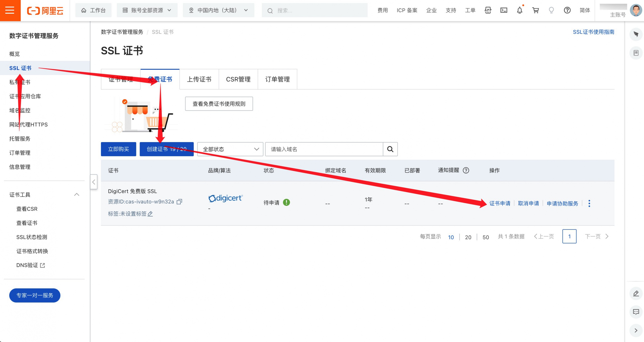The image size is (644, 342).
Task: Expand the 全部状态 status dropdown
Action: coord(230,149)
